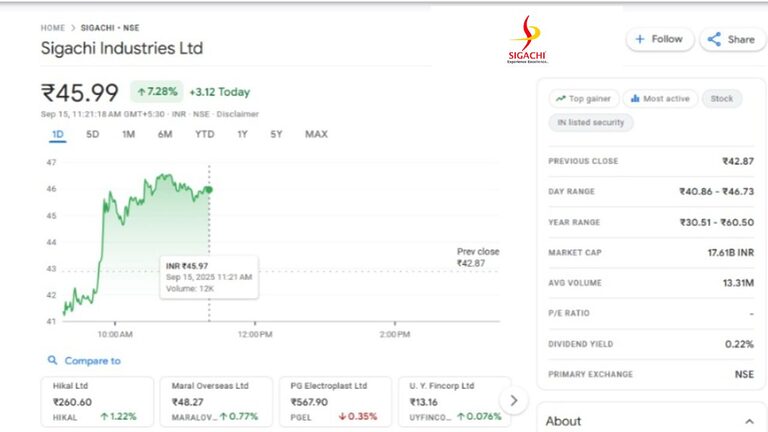Click the Stock tag chip

[x=721, y=99]
